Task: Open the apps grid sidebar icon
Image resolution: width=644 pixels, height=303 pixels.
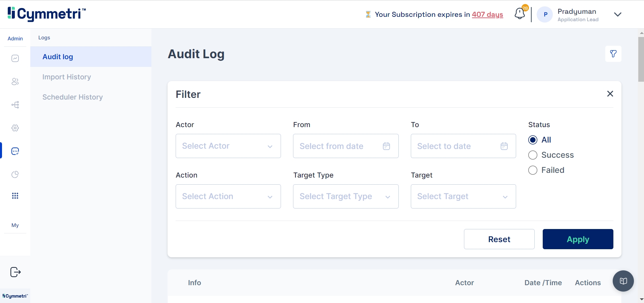Action: [x=15, y=196]
